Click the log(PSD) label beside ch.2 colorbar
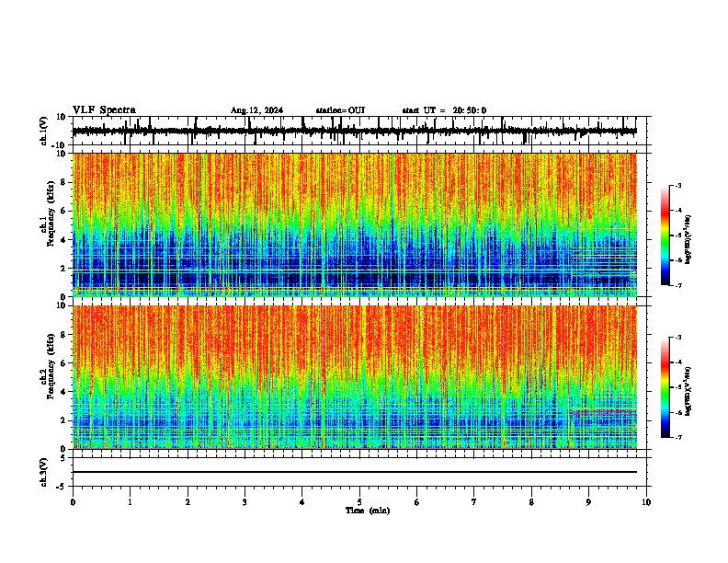728x563 pixels. (x=688, y=391)
